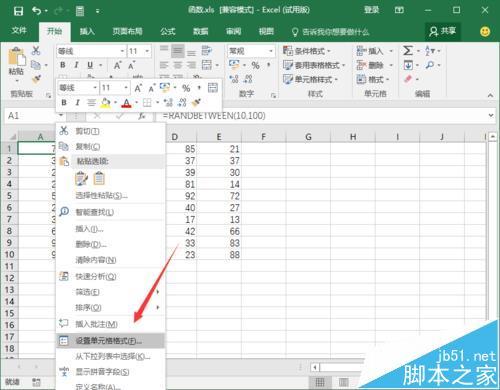Image resolution: width=500 pixels, height=390 pixels.
Task: Click the format painter brush on mini toolbar
Action: click(196, 102)
